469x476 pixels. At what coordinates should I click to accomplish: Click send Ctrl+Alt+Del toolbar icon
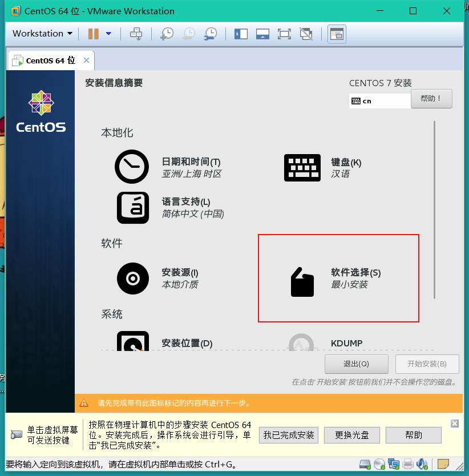click(x=136, y=34)
